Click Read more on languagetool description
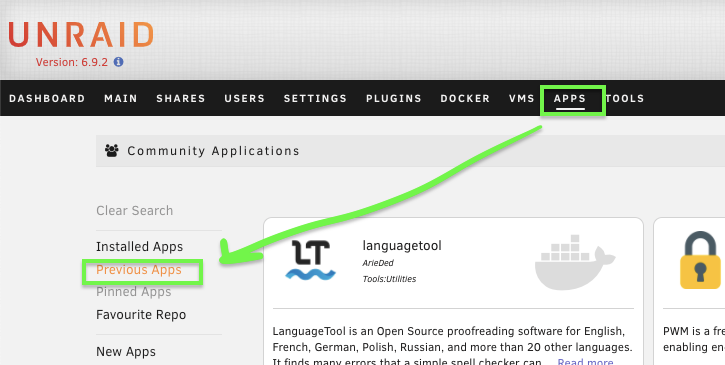The image size is (725, 365). point(585,361)
